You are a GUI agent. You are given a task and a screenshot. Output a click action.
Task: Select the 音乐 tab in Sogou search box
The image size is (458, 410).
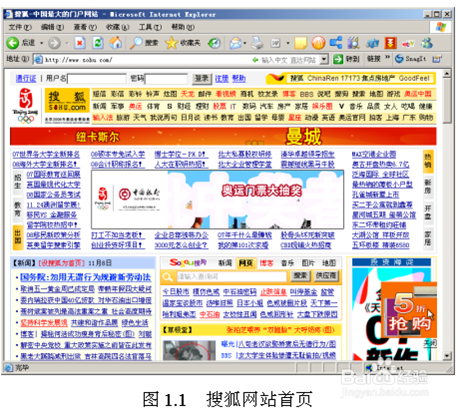(287, 263)
